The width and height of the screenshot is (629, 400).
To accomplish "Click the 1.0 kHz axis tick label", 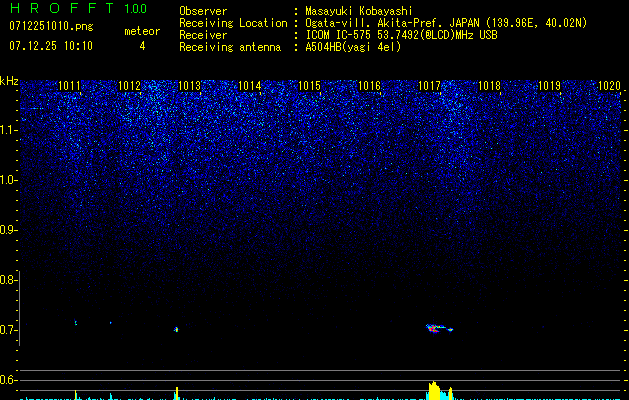I will [x=8, y=180].
